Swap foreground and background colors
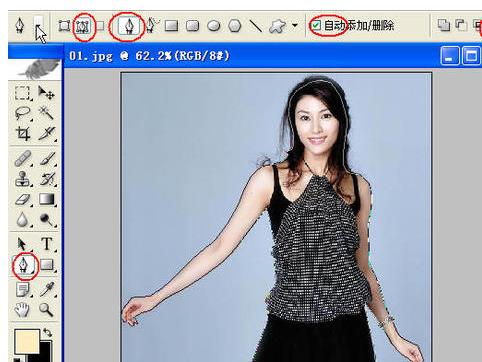The image size is (482, 362). click(x=47, y=333)
